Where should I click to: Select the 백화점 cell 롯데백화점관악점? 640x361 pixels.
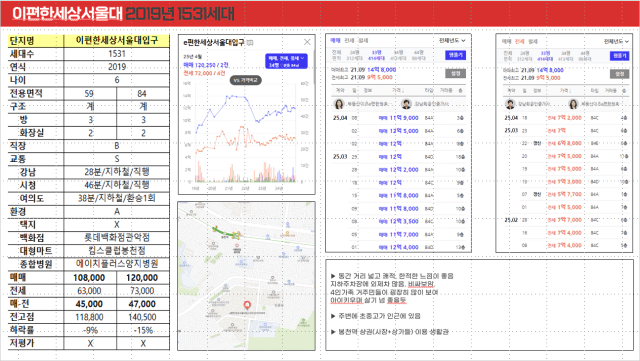[x=117, y=238]
